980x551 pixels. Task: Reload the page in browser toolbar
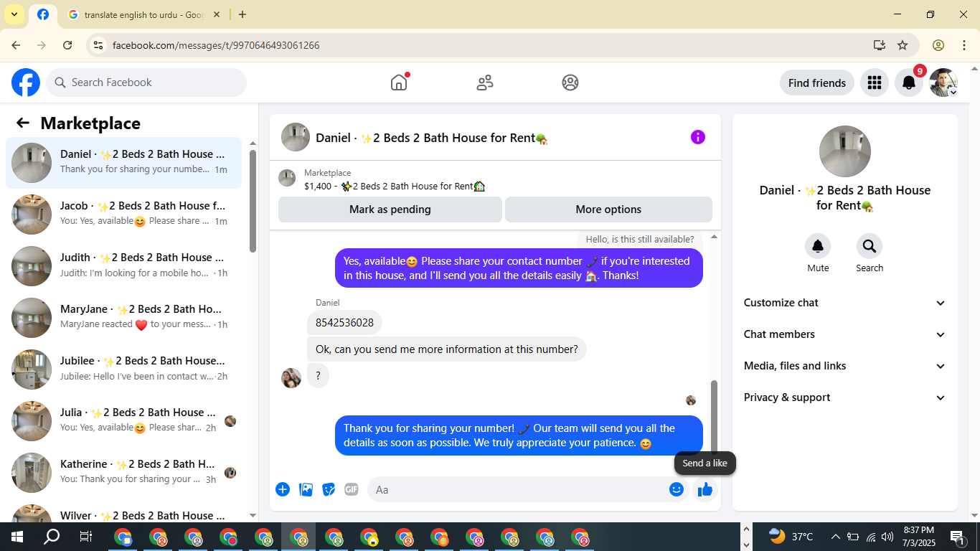coord(67,45)
